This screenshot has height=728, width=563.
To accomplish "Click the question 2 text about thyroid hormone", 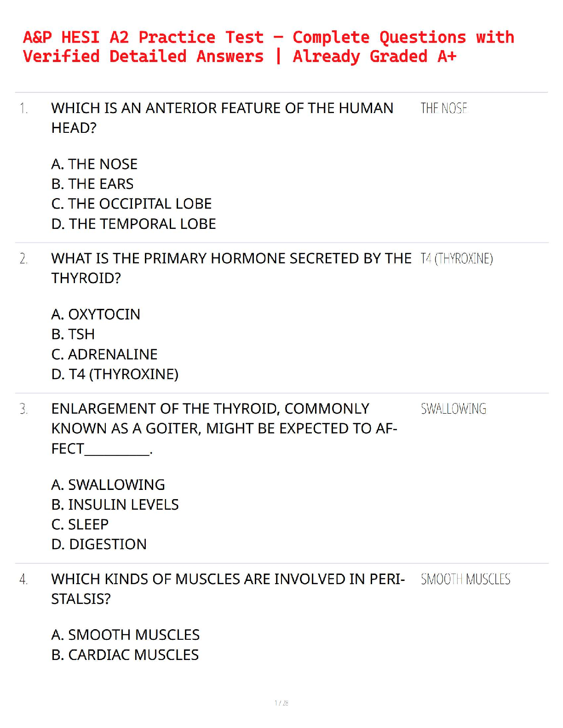I will coord(231,268).
